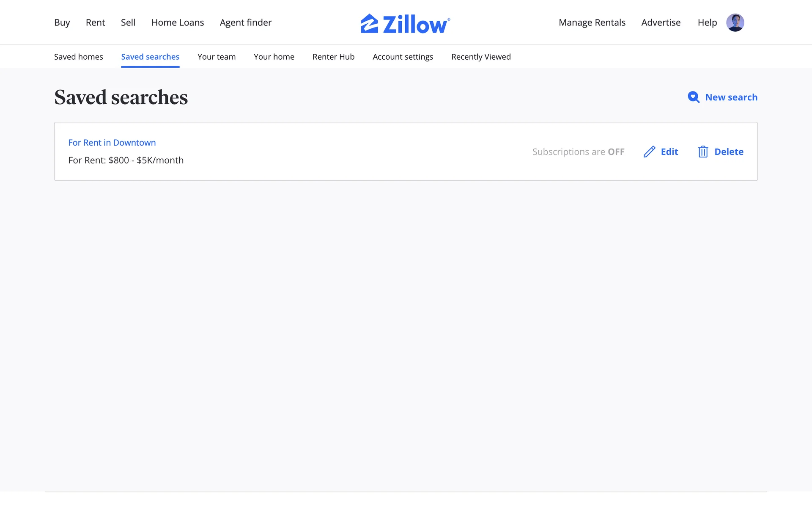
Task: Open the Help link
Action: pos(707,22)
